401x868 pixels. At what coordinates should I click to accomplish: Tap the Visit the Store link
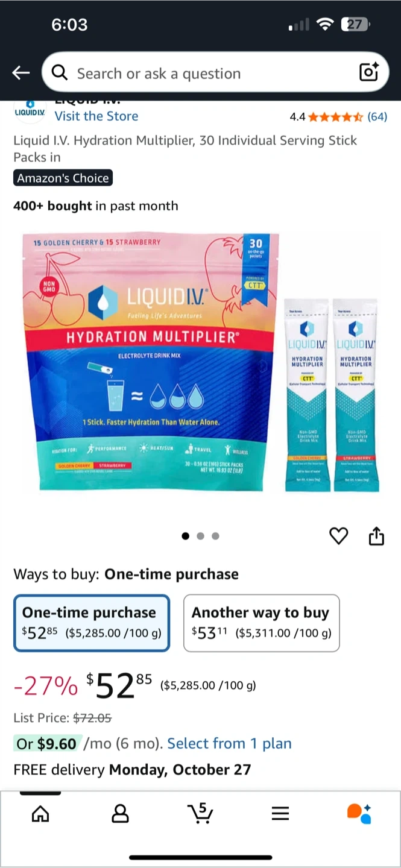(96, 116)
